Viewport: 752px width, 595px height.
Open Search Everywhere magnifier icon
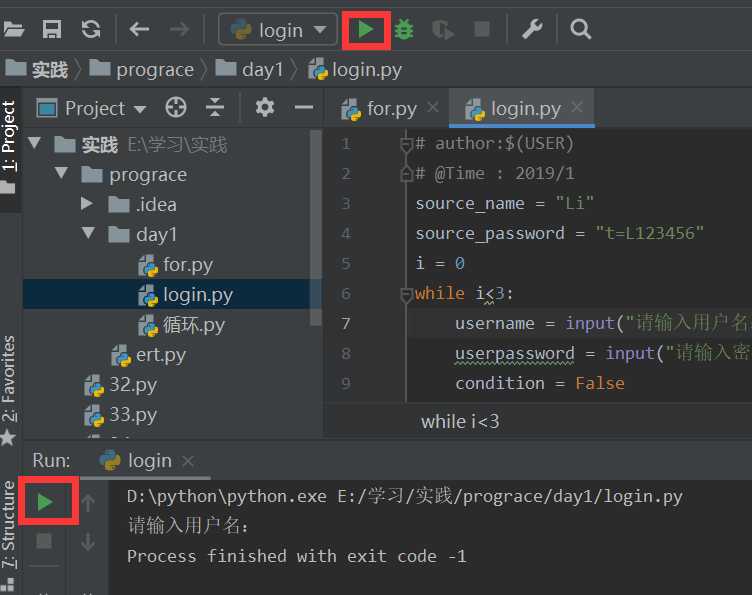pos(580,29)
